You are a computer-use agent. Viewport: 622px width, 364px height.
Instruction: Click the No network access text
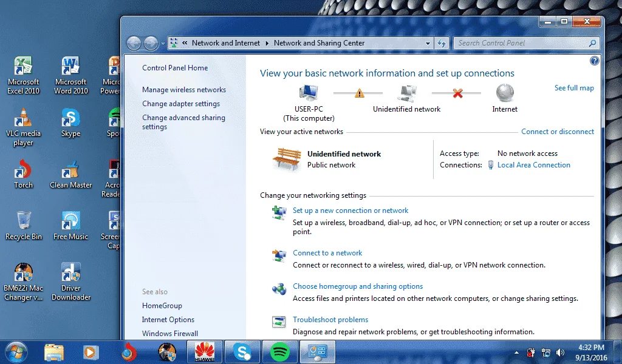tap(527, 153)
